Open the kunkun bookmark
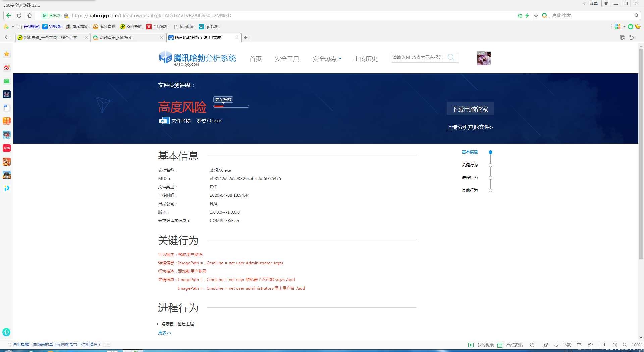644x352 pixels. [x=184, y=27]
